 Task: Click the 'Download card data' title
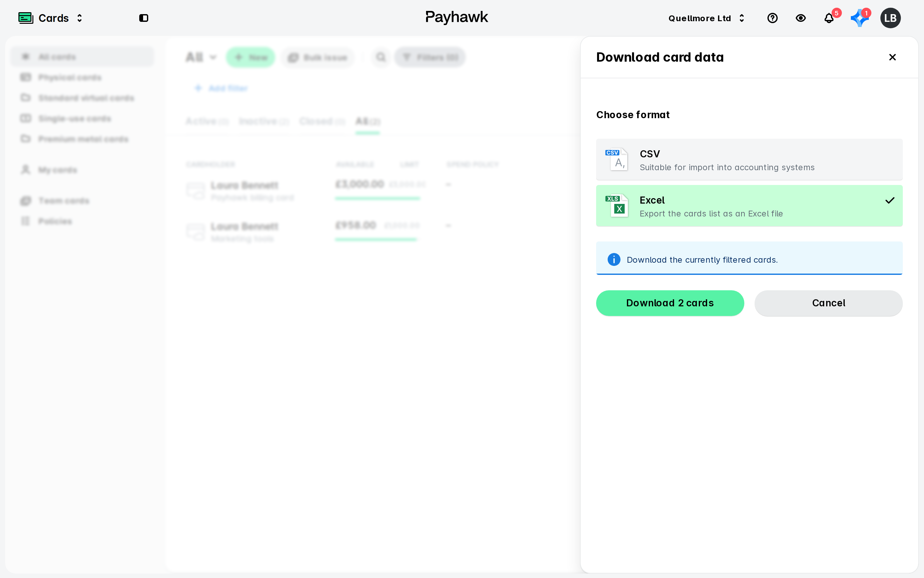point(660,57)
